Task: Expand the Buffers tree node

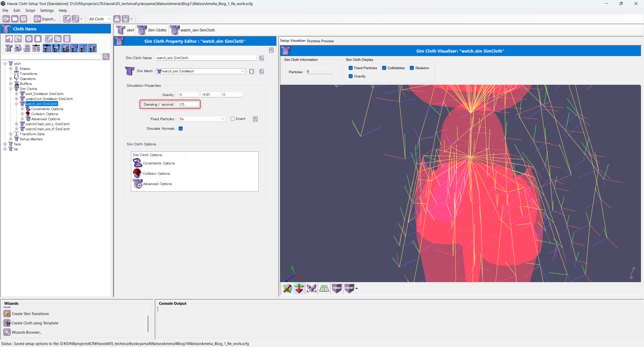Action: click(11, 84)
